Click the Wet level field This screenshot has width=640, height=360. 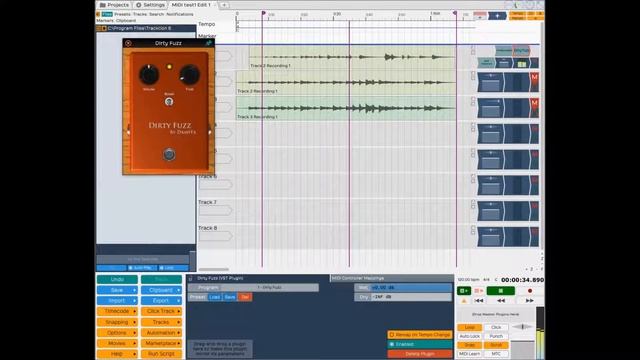click(x=403, y=288)
